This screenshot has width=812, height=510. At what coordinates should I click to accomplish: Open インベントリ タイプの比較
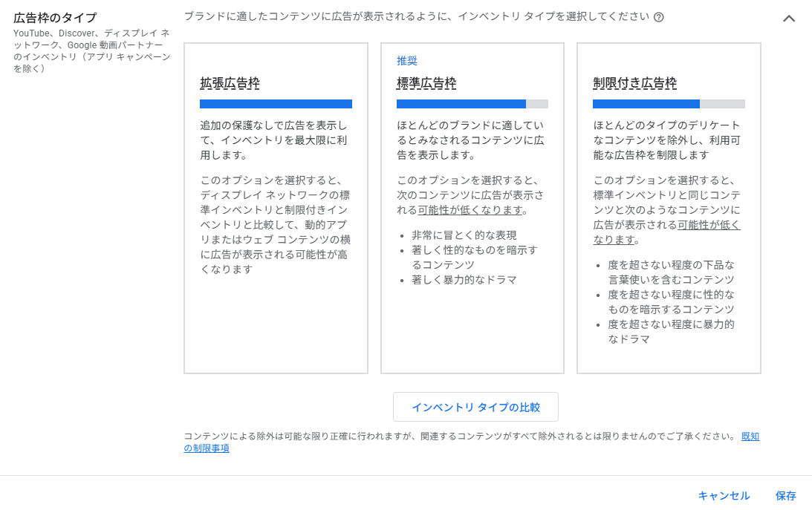[x=475, y=407]
